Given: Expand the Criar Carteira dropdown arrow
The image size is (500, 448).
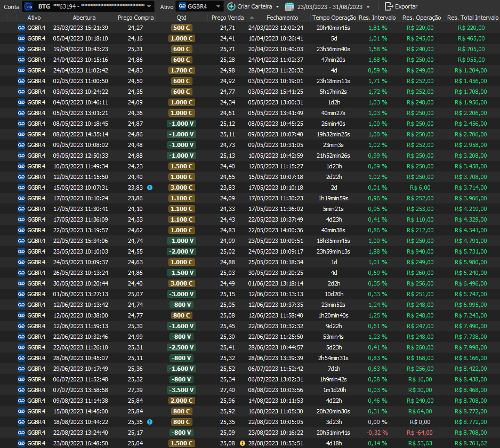Looking at the screenshot, I should click(277, 7).
